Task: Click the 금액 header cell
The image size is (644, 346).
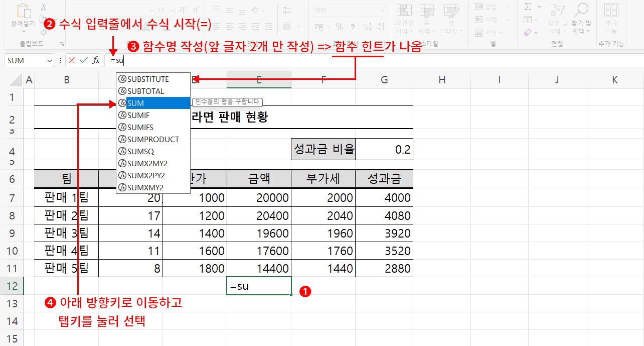Action: pos(259,179)
